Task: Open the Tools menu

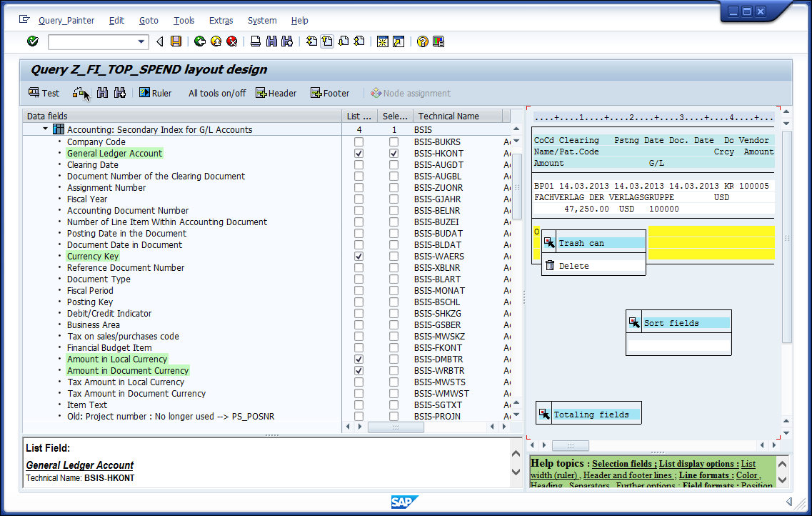Action: point(184,20)
